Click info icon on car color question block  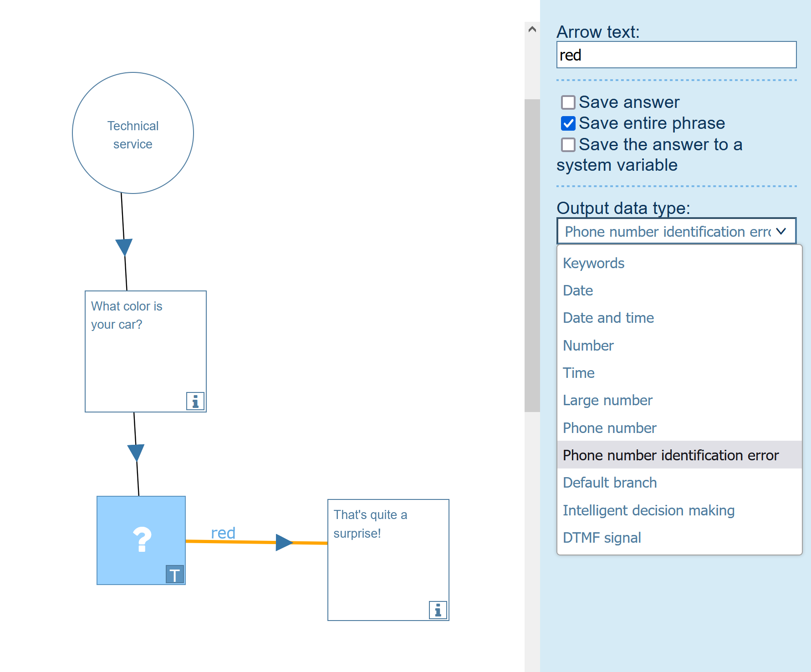click(x=195, y=401)
